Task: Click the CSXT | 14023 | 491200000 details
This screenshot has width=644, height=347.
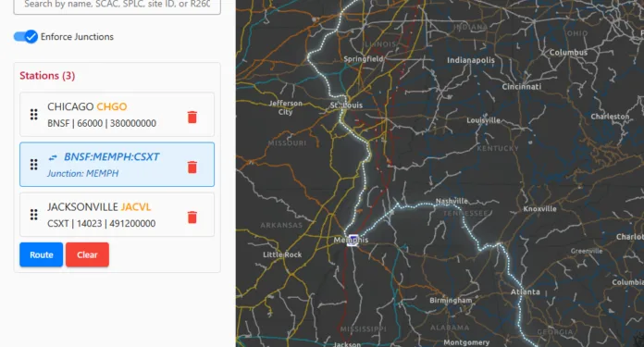Action: click(102, 223)
